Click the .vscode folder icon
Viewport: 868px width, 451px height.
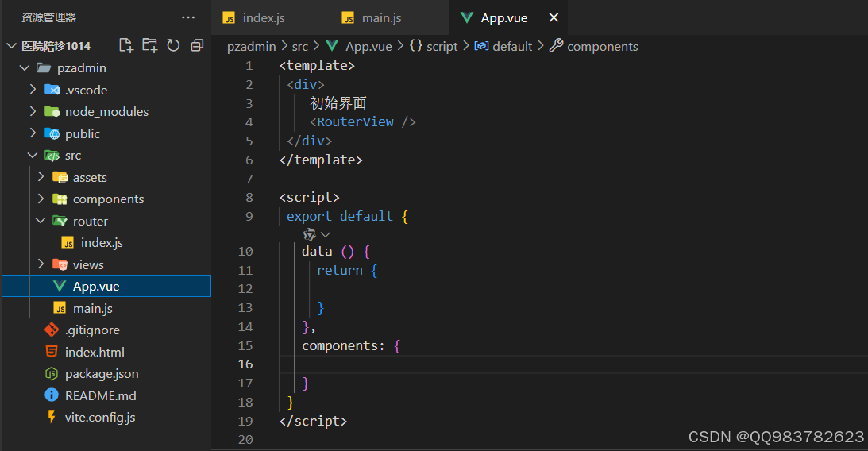click(x=52, y=90)
